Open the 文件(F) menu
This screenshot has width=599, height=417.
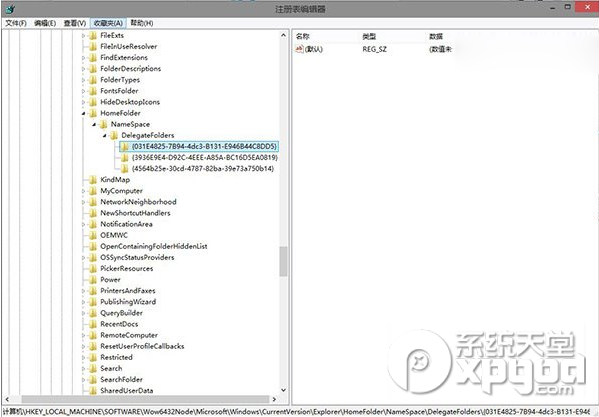(x=16, y=23)
